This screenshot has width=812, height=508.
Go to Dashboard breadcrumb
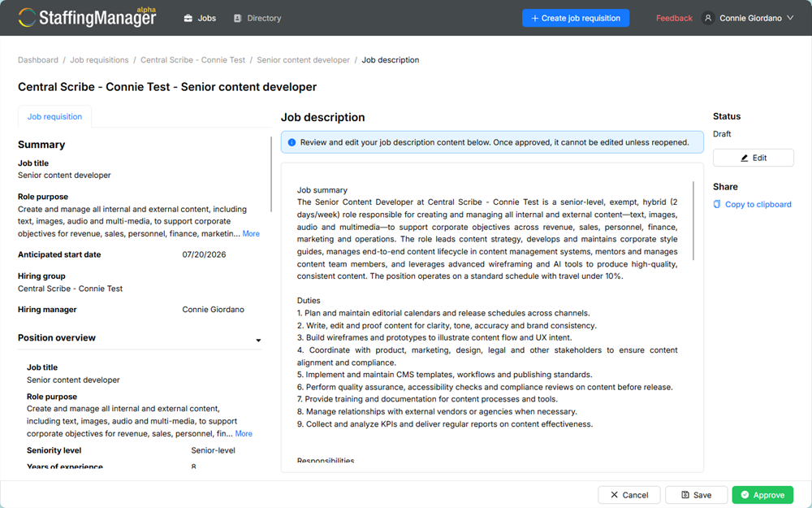pyautogui.click(x=38, y=60)
